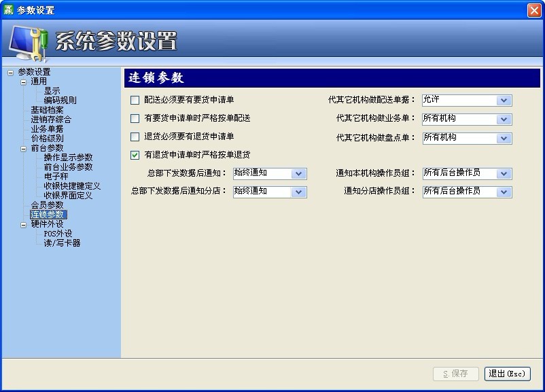The image size is (545, 392).
Task: Open 业务单据 settings page
Action: 48,129
